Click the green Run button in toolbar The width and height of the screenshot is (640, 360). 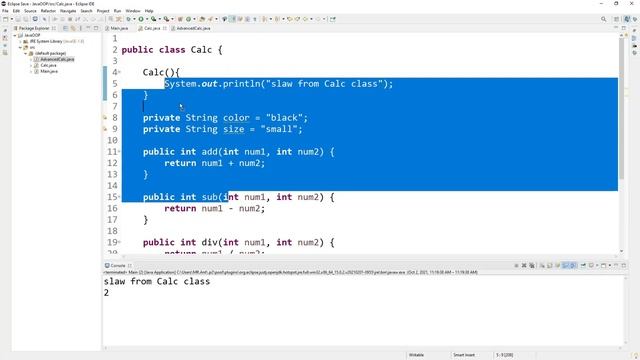pyautogui.click(x=141, y=19)
